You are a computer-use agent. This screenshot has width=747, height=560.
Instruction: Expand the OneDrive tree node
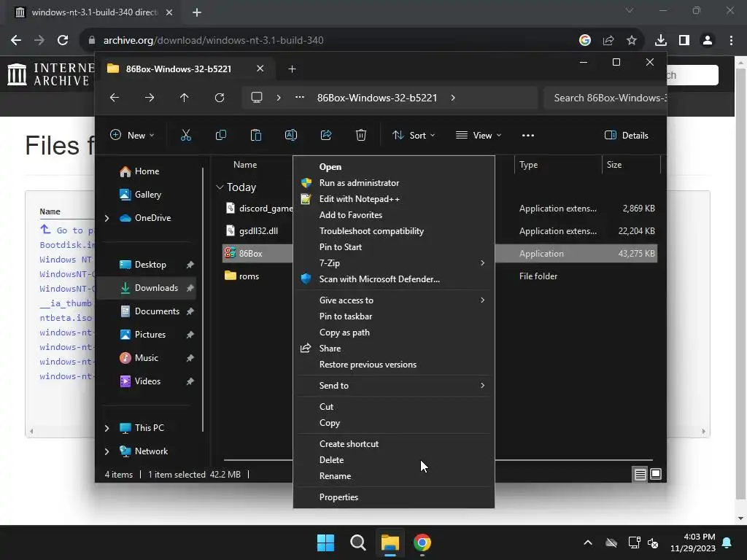pos(107,218)
